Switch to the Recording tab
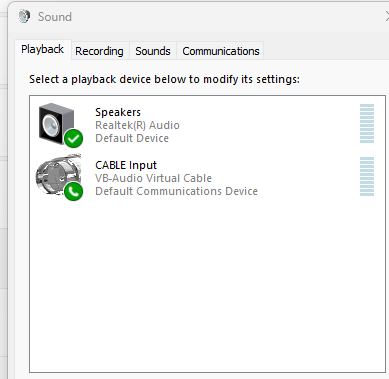The width and height of the screenshot is (389, 379). point(99,51)
